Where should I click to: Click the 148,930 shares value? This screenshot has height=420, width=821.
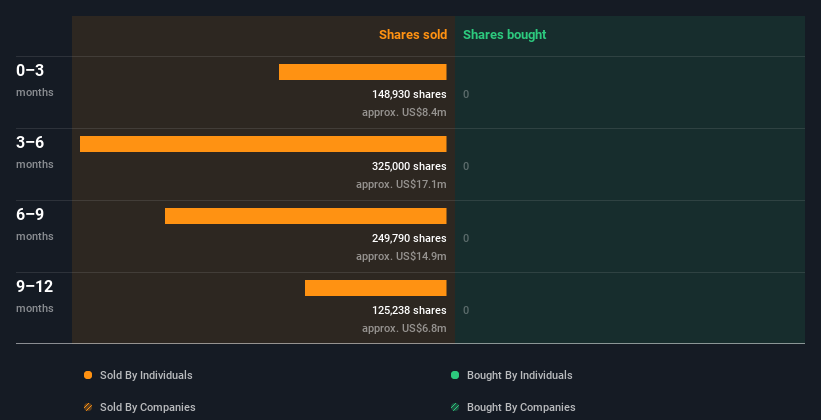coord(409,94)
